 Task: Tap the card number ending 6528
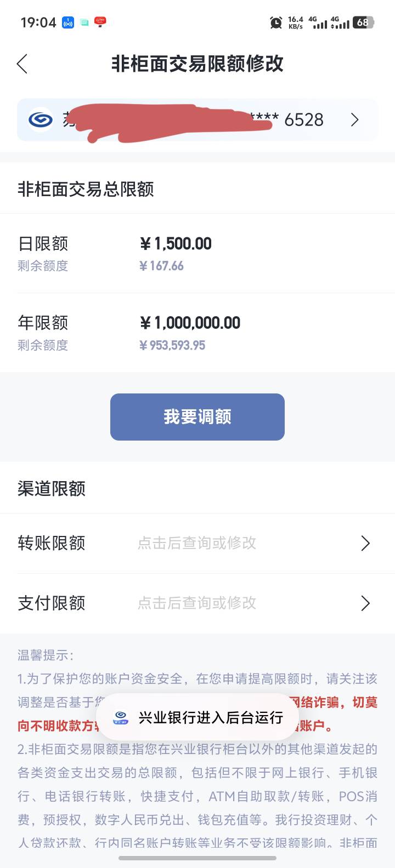(x=303, y=119)
